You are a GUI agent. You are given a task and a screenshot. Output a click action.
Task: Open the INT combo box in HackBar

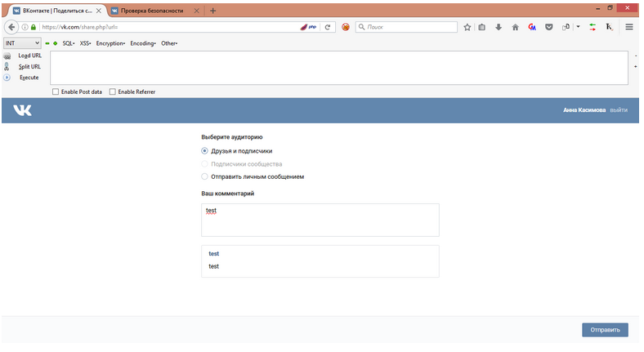[22, 42]
